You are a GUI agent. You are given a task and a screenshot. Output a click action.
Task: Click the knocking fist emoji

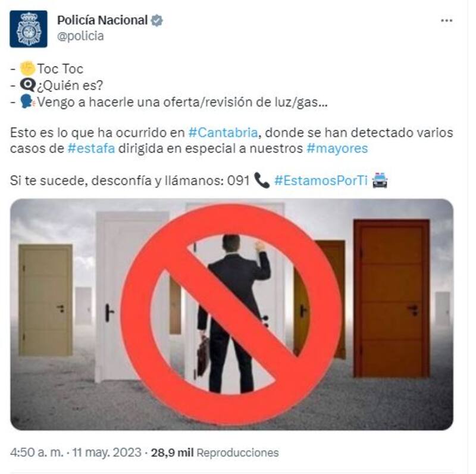(x=27, y=68)
